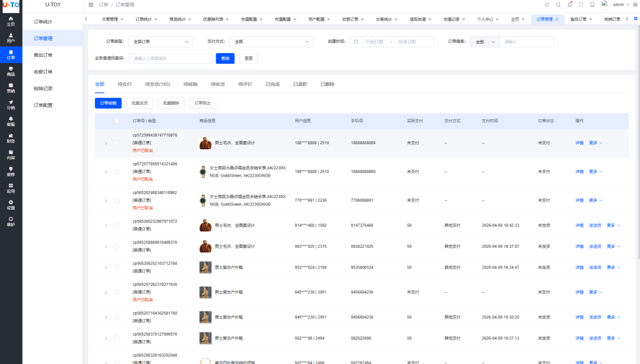Tick checkbox for order cp565257262319271936
Image resolution: width=640 pixels, height=364 pixels.
[117, 292]
